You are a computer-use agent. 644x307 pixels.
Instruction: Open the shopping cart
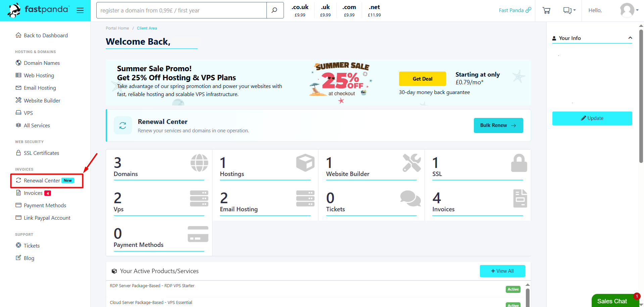546,10
